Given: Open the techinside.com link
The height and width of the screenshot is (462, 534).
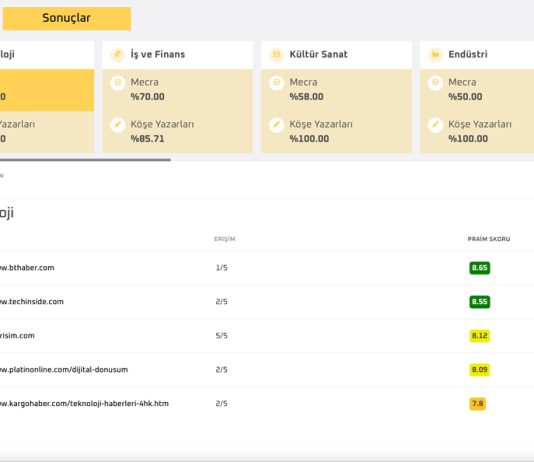Looking at the screenshot, I should (32, 302).
